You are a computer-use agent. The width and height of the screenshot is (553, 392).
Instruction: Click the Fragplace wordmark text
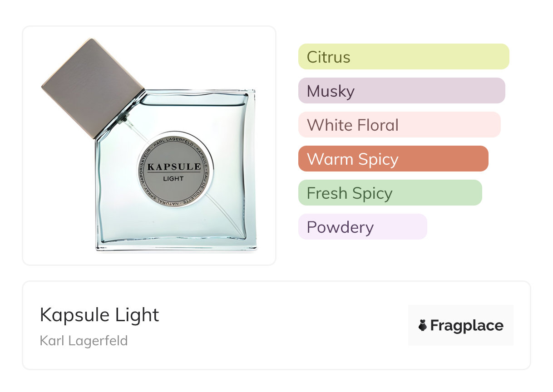click(x=467, y=325)
